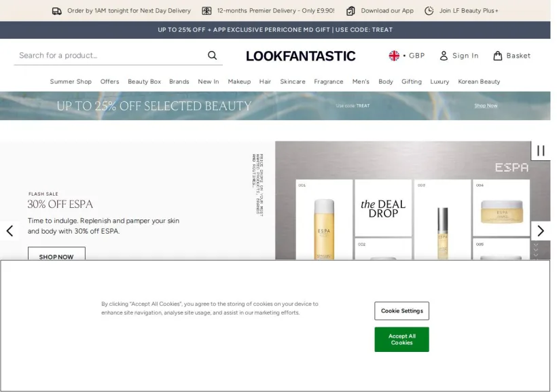Click Download our App text
This screenshot has height=392, width=557.
[387, 11]
